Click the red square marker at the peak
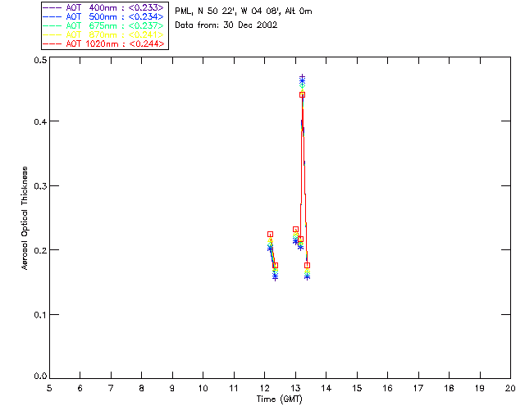Screen dimensions: 525x420 click(302, 95)
